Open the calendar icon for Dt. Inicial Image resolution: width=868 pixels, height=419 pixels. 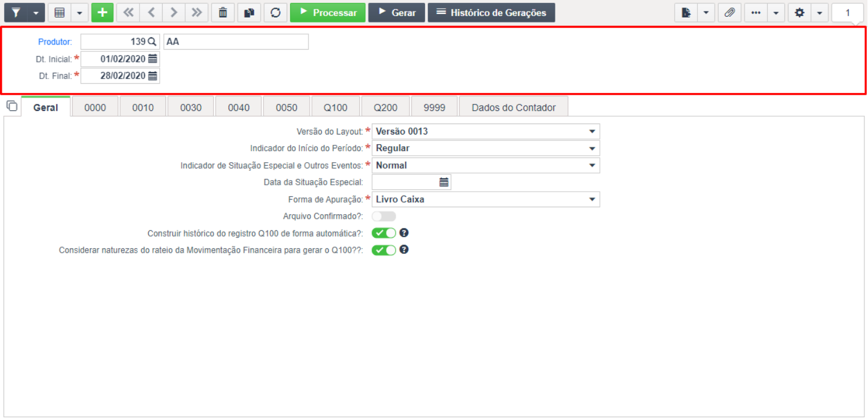tap(153, 59)
